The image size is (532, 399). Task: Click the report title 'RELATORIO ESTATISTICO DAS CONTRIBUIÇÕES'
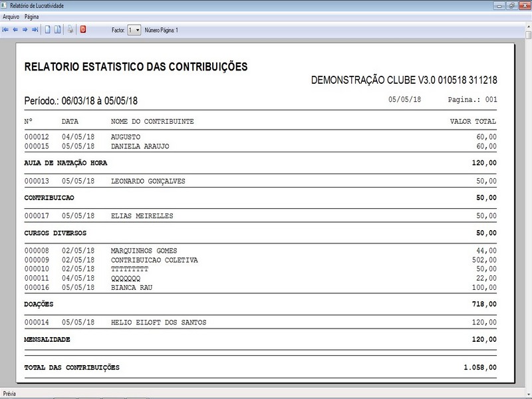click(136, 67)
